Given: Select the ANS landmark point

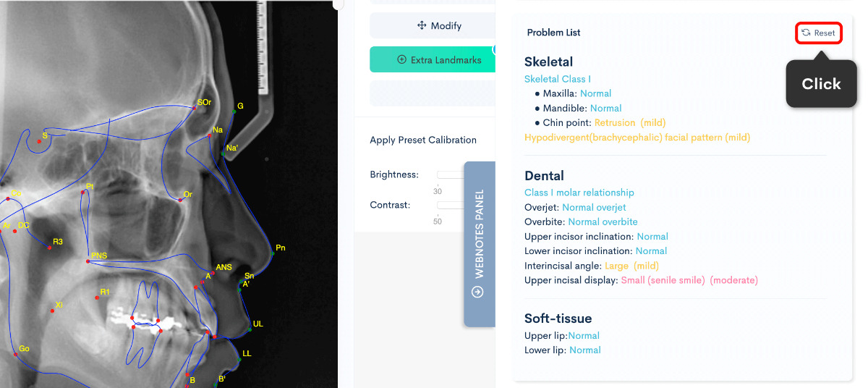Looking at the screenshot, I should click(214, 273).
